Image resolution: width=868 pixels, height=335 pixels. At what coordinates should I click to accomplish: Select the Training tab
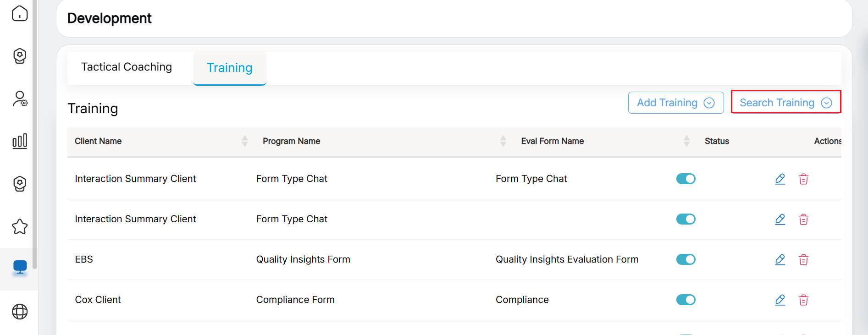(x=229, y=68)
